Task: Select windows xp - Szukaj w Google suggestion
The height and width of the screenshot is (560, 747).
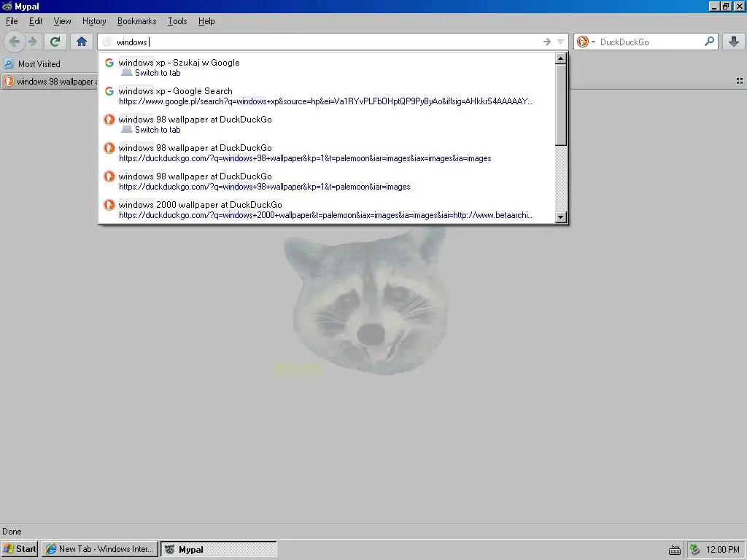Action: (x=328, y=68)
